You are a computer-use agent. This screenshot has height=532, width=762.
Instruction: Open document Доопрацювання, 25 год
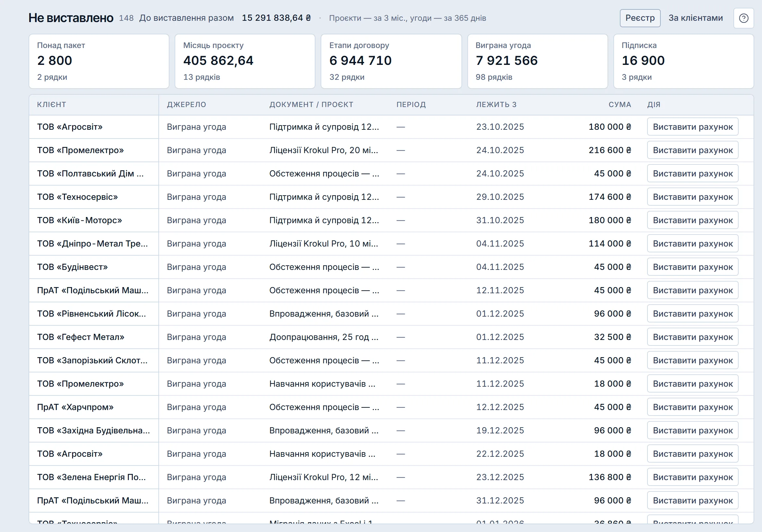(x=324, y=337)
